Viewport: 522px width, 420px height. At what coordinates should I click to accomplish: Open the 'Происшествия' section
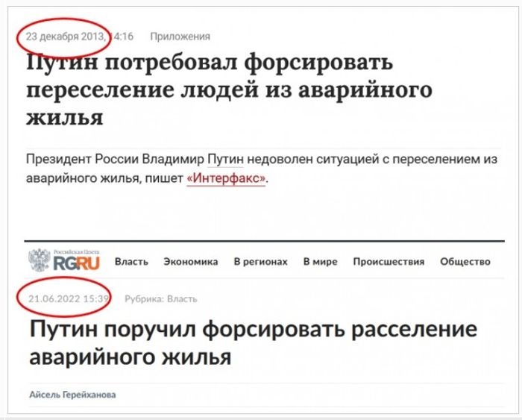point(389,262)
